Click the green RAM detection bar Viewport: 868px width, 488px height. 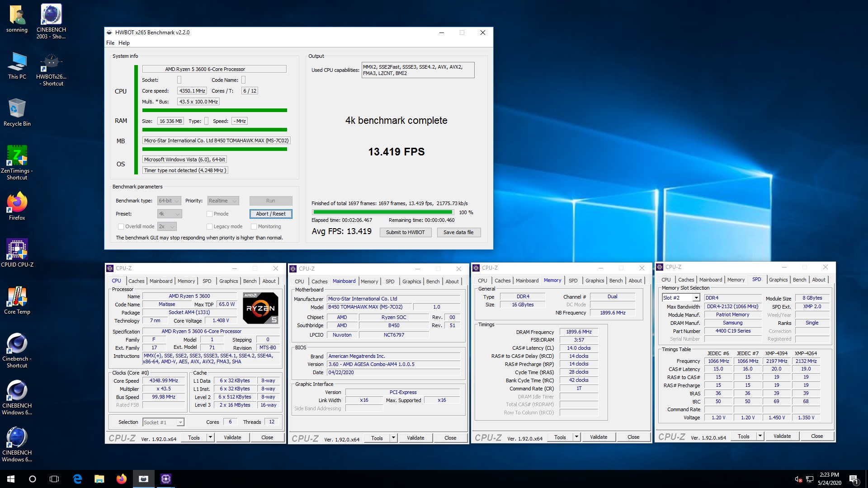coord(215,130)
